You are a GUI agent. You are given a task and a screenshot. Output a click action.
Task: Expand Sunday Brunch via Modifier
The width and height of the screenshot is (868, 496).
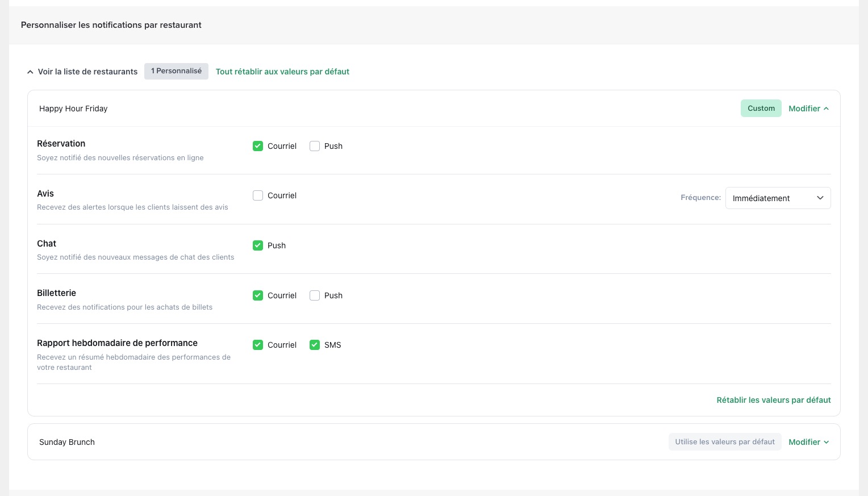(808, 442)
